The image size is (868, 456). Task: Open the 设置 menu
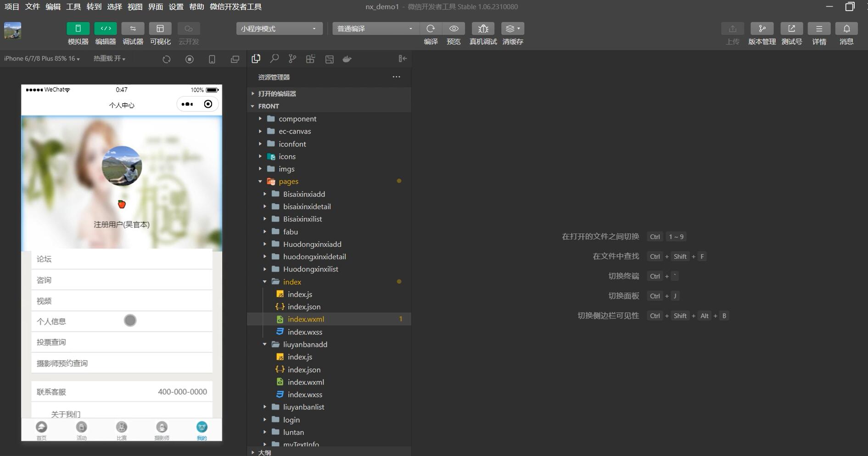[x=176, y=7]
